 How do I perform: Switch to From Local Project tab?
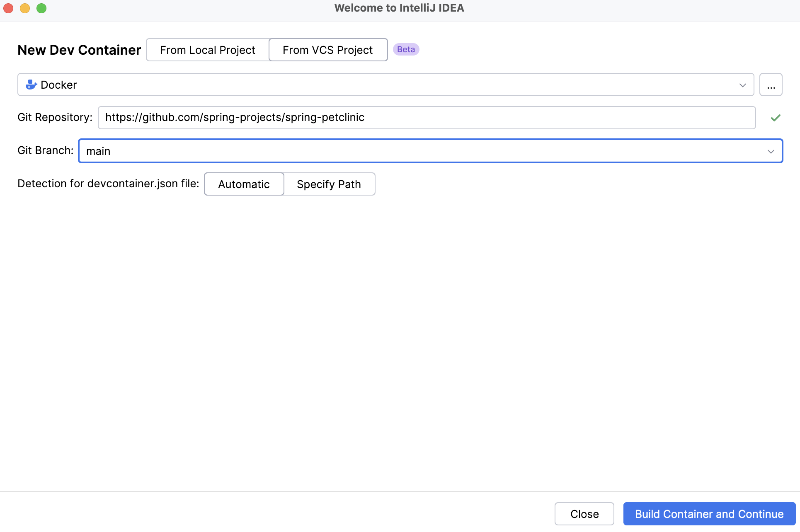point(208,50)
